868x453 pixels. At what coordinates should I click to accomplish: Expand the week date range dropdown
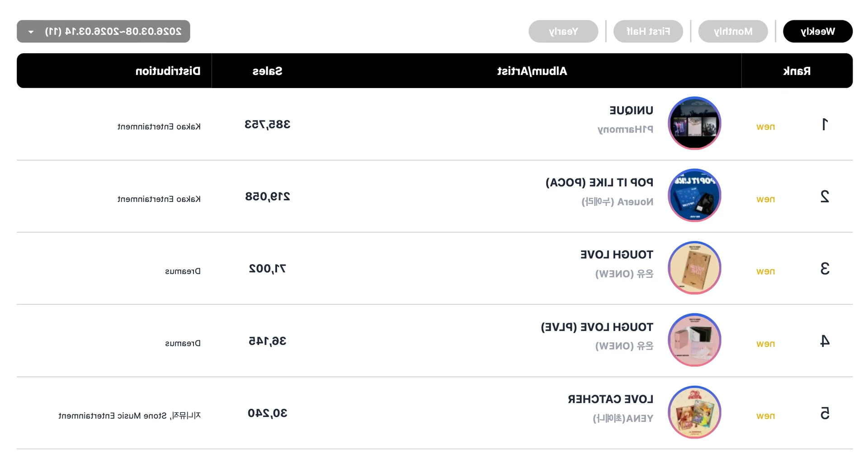104,31
